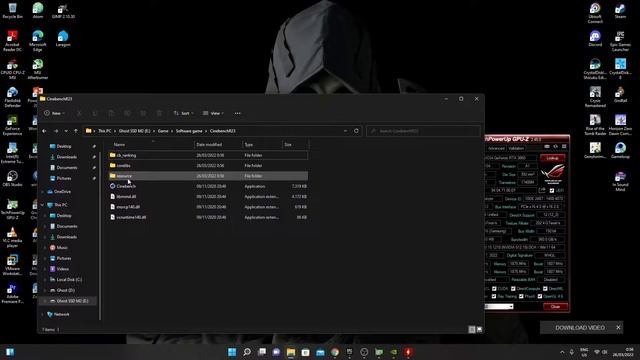This screenshot has height=360, width=640.
Task: Launch MSI Afterburner desktop shortcut
Action: 38,69
